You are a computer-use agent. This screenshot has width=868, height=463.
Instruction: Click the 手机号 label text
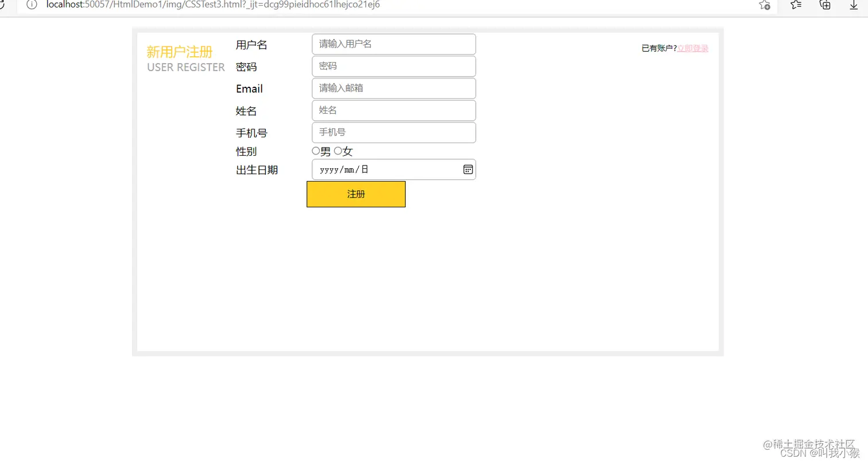click(251, 133)
